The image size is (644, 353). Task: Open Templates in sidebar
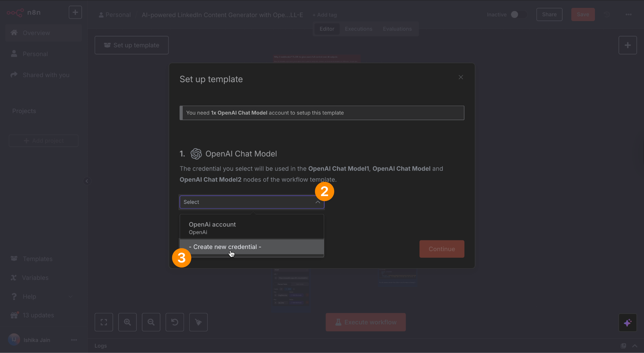coord(44,259)
